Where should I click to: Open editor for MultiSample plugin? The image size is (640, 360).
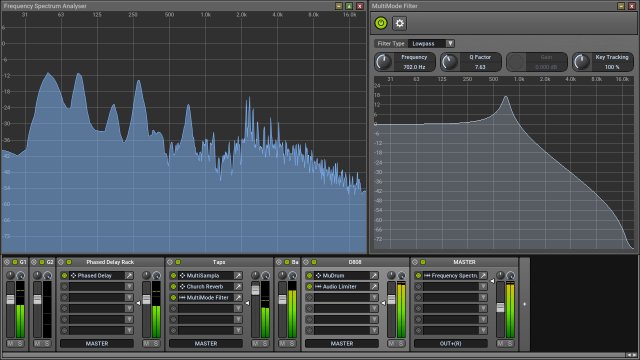[238, 276]
